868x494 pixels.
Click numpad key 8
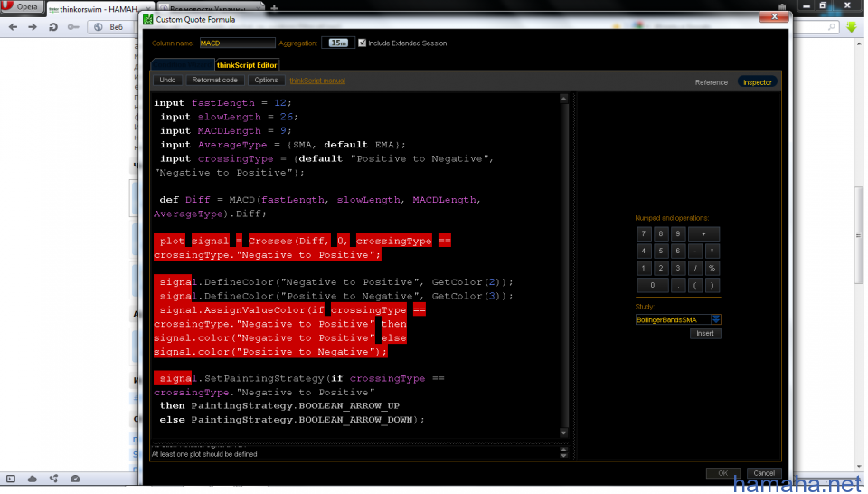[x=660, y=233]
